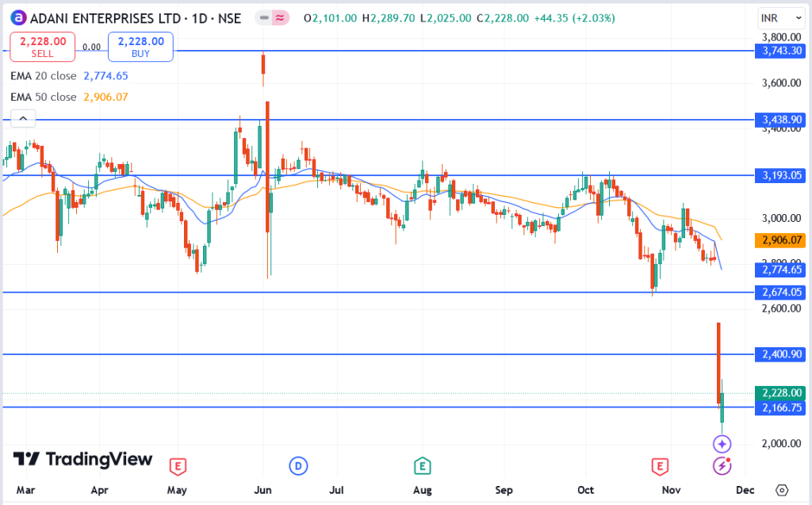Select the 3,743.30 horizontal line label

780,51
